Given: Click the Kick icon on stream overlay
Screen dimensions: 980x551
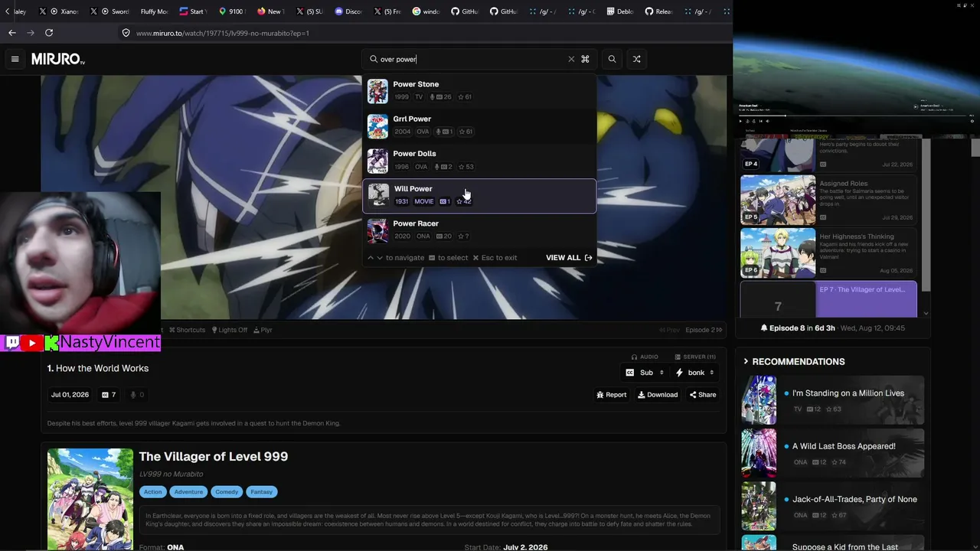Looking at the screenshot, I should click(51, 343).
